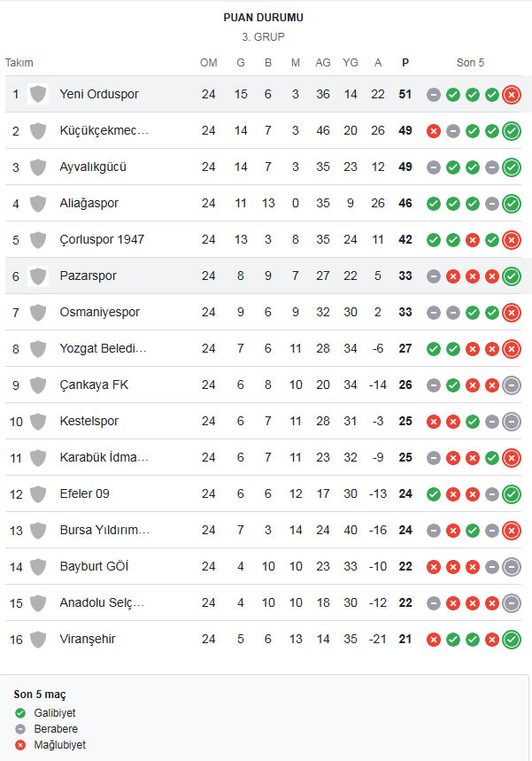532x761 pixels.
Task: Click Aliağaspor shield logo
Action: [38, 203]
